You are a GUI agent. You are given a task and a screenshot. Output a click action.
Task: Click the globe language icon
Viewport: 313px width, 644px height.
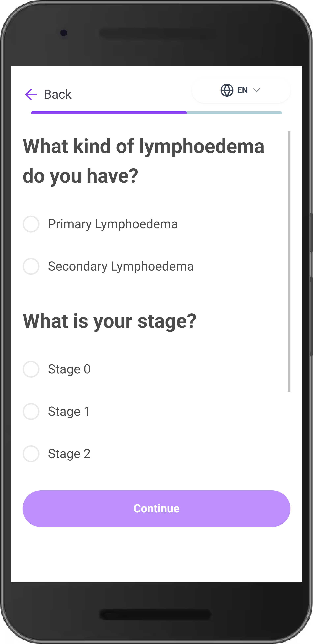click(x=227, y=90)
